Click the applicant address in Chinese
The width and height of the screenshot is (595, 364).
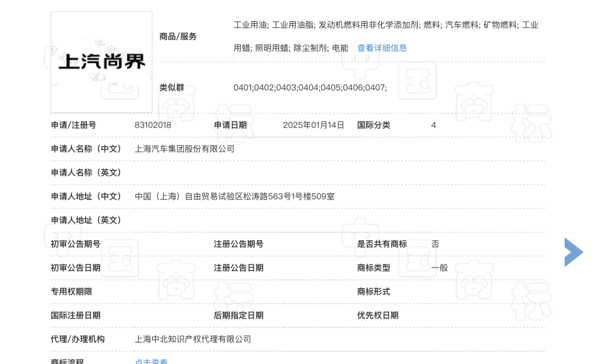pyautogui.click(x=234, y=196)
